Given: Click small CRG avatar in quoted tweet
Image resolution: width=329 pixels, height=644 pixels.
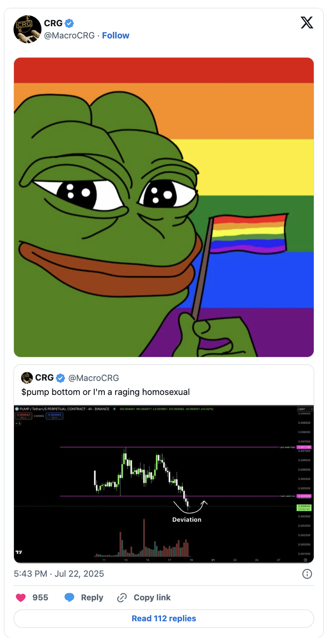Looking at the screenshot, I should pos(27,377).
